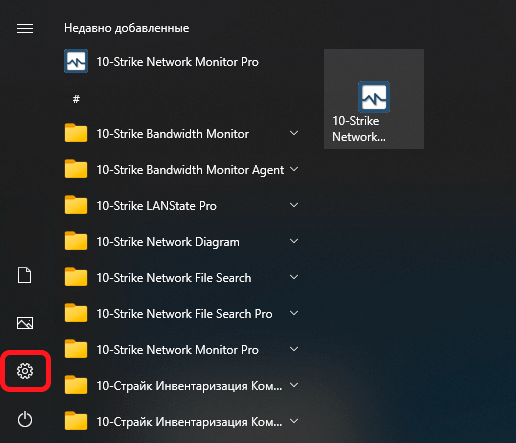Open the 10-Strike Network Diagram folder
Image resolution: width=516 pixels, height=443 pixels.
point(182,242)
